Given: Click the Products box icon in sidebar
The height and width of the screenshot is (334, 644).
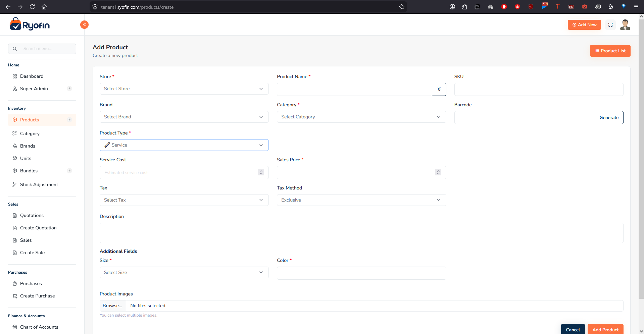Looking at the screenshot, I should point(15,120).
